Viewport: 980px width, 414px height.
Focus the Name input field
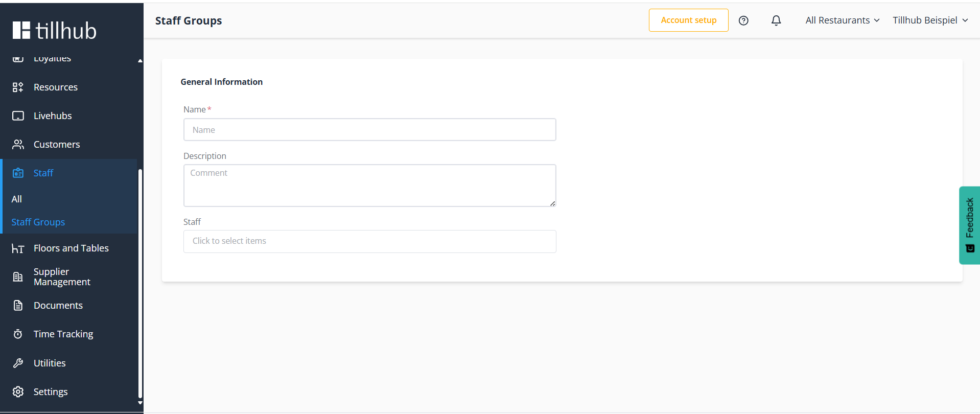[369, 130]
